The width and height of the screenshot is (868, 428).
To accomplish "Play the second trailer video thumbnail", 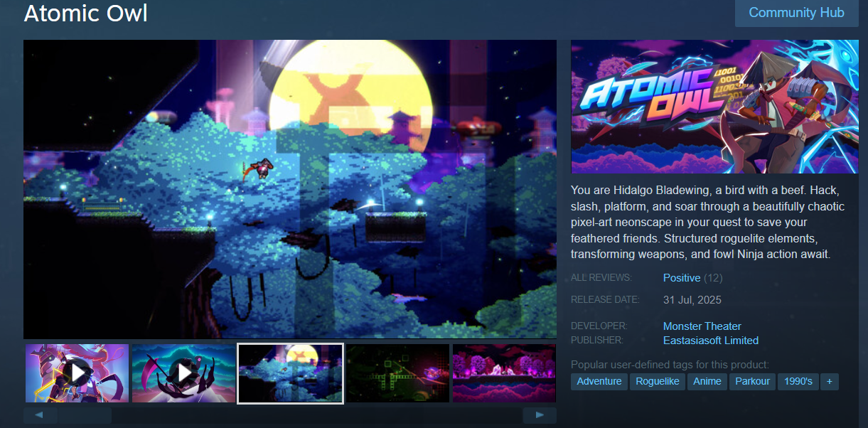I will (184, 373).
